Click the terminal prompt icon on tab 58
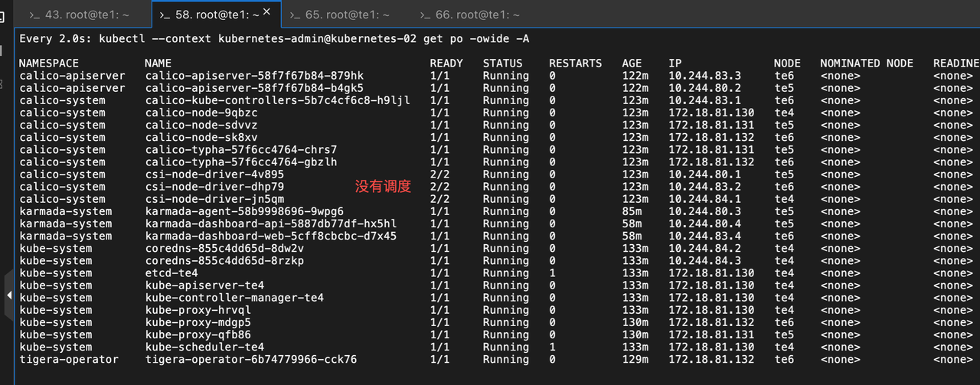This screenshot has width=980, height=385. [165, 15]
